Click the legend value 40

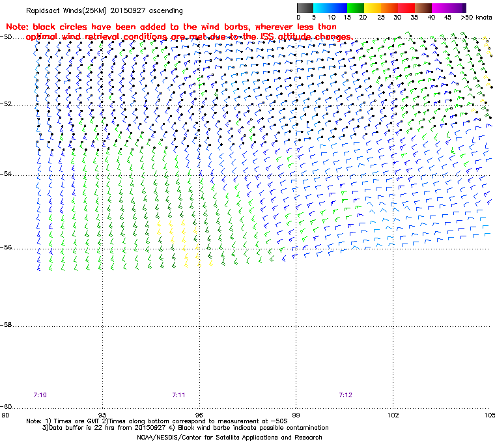click(431, 18)
